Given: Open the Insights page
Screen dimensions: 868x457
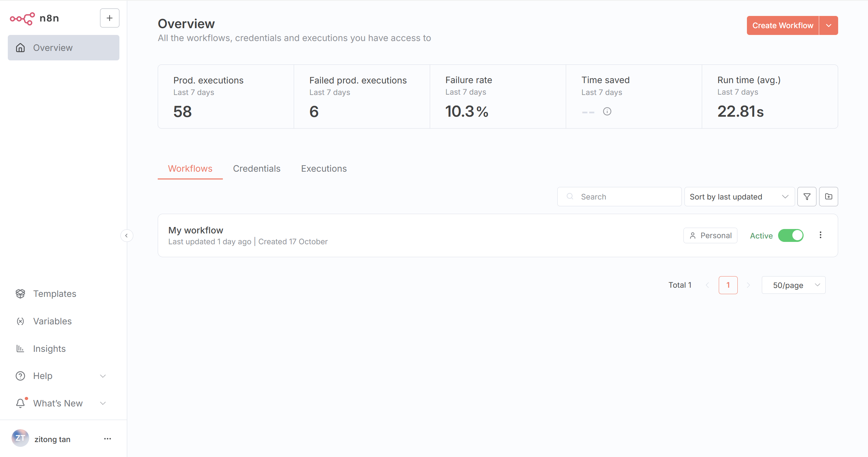Looking at the screenshot, I should 49,349.
